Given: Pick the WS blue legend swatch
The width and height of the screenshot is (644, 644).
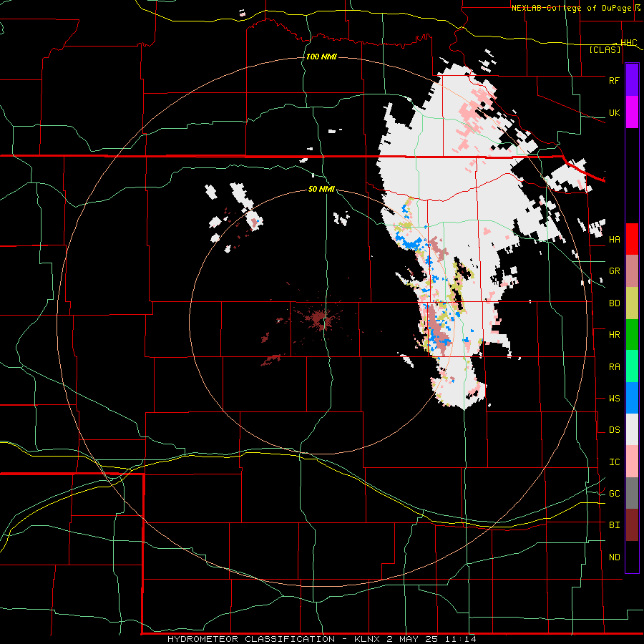Looking at the screenshot, I should coord(632,398).
